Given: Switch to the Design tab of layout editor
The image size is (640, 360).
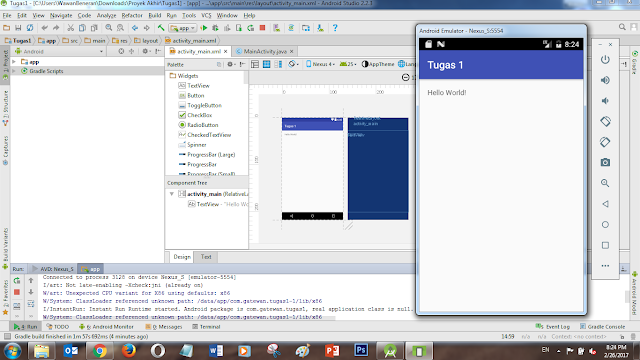Looking at the screenshot, I should pos(182,257).
